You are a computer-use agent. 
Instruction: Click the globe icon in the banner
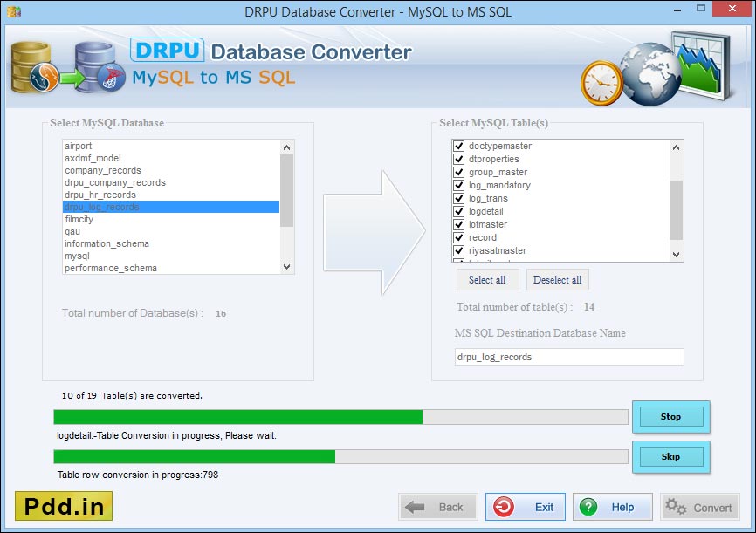tap(649, 74)
